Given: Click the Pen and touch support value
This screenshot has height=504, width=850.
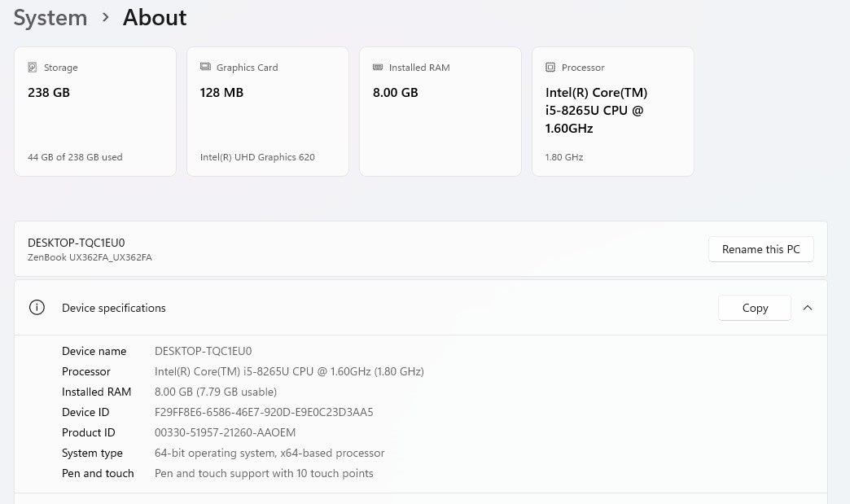Looking at the screenshot, I should click(x=264, y=473).
